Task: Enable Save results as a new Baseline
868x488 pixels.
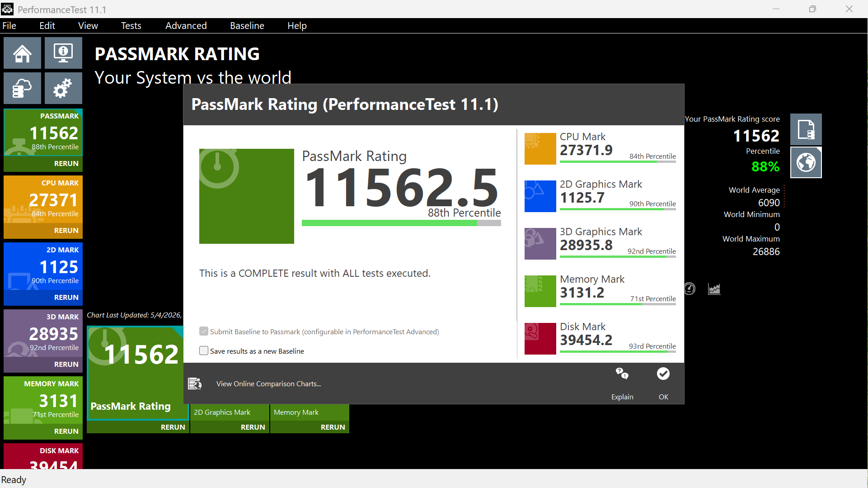Action: click(204, 351)
